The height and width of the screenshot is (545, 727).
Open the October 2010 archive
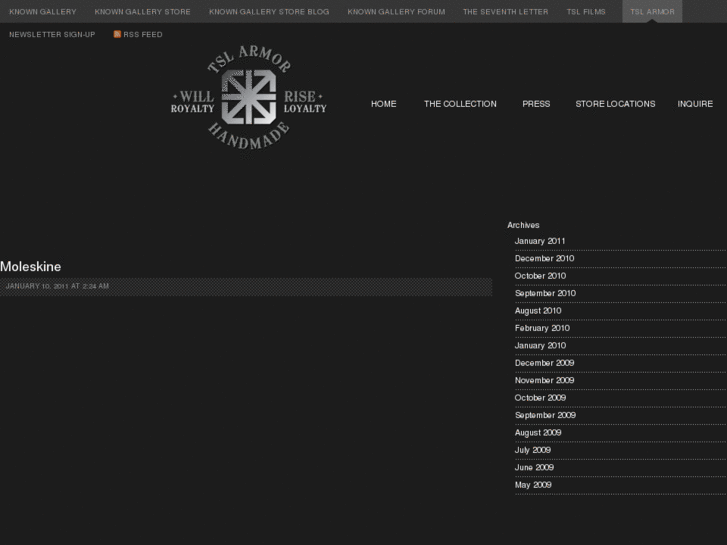(x=540, y=276)
